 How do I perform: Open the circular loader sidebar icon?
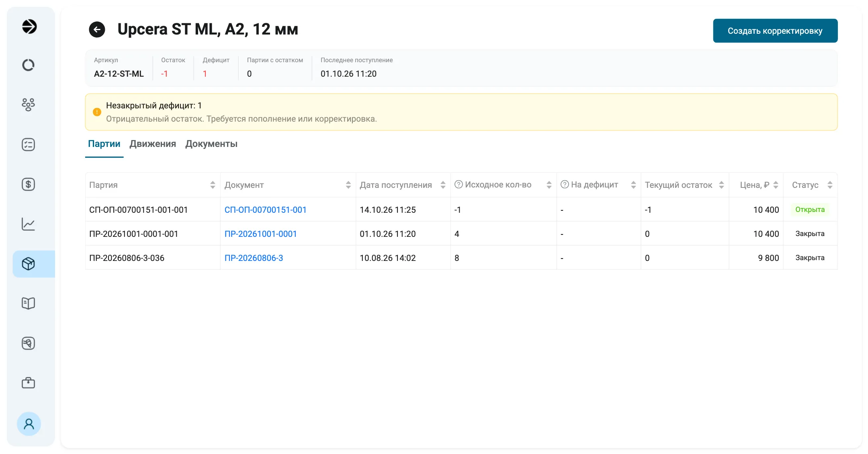click(x=28, y=65)
